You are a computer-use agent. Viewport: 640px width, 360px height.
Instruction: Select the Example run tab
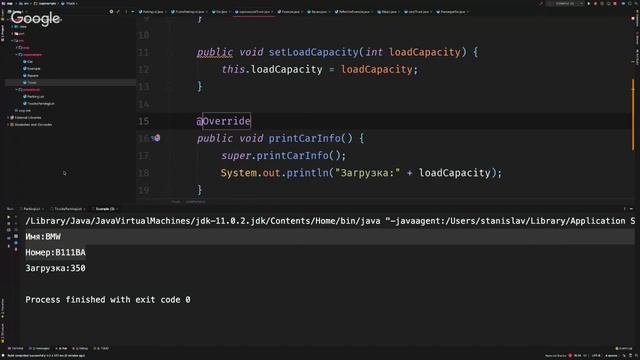105,209
